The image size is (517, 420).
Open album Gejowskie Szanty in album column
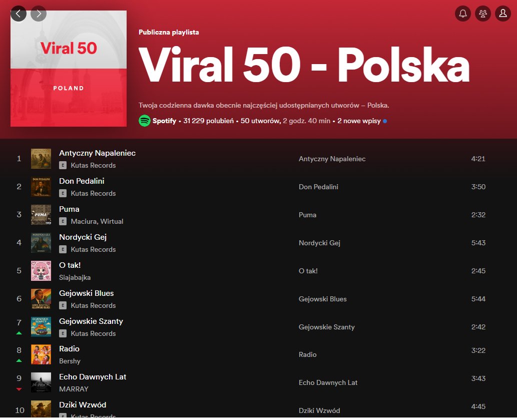pyautogui.click(x=327, y=327)
